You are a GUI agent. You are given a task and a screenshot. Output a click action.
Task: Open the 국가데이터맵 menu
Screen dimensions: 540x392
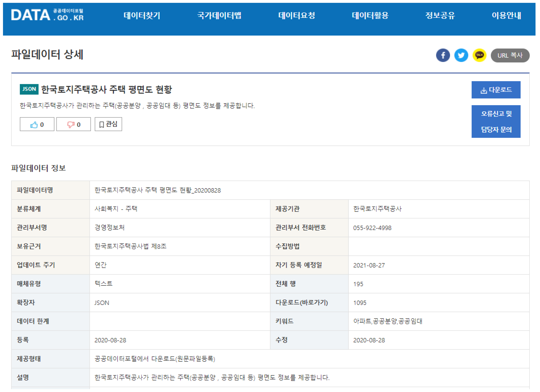(x=219, y=16)
